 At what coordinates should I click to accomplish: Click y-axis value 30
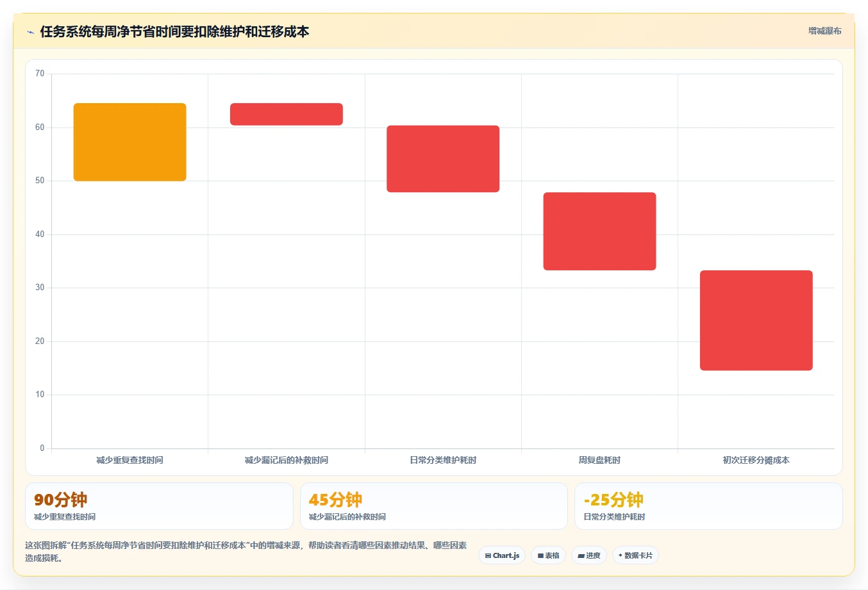[x=40, y=288]
